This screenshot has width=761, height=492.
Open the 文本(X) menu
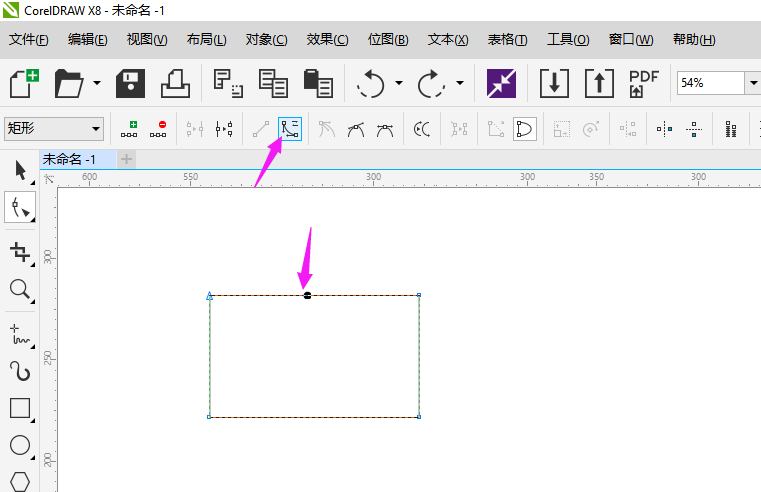448,39
